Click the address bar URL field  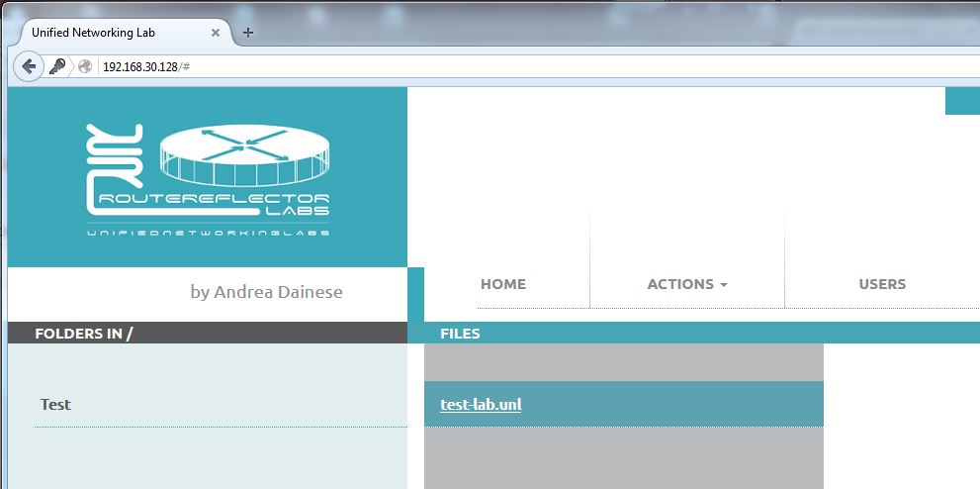538,66
